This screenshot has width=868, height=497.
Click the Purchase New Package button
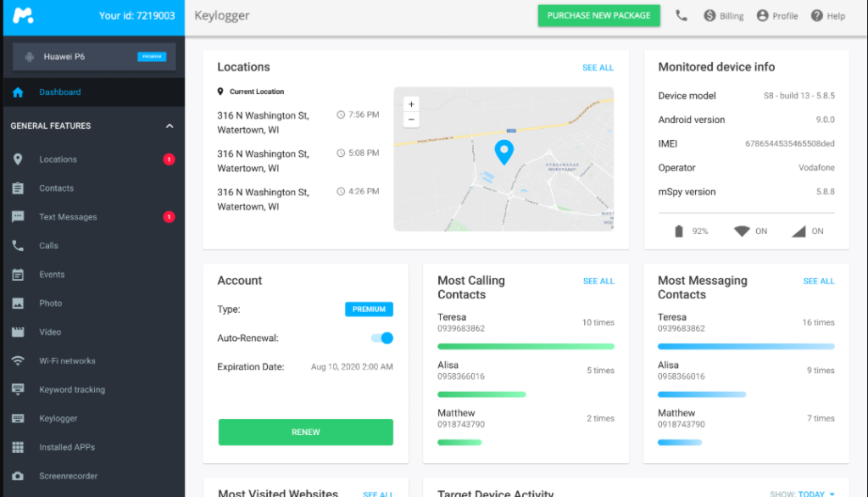(x=598, y=15)
